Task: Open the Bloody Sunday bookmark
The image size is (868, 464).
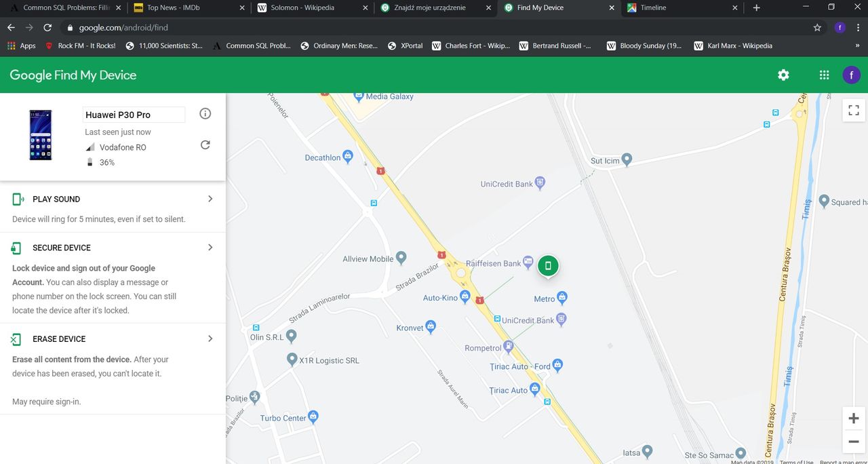Action: click(644, 46)
